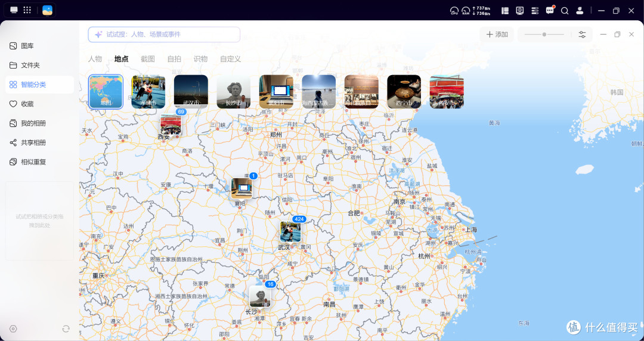Open the 海西蒙古族 place thumbnail

pyautogui.click(x=318, y=92)
